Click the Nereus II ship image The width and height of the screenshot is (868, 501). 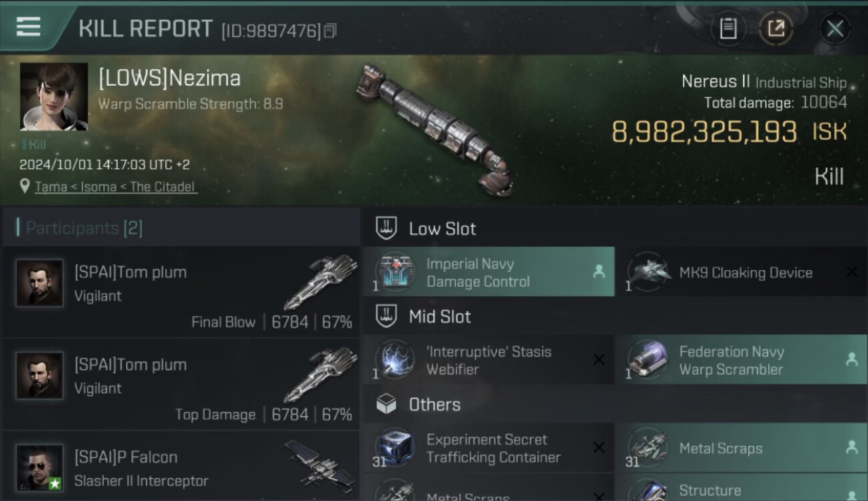pyautogui.click(x=435, y=128)
